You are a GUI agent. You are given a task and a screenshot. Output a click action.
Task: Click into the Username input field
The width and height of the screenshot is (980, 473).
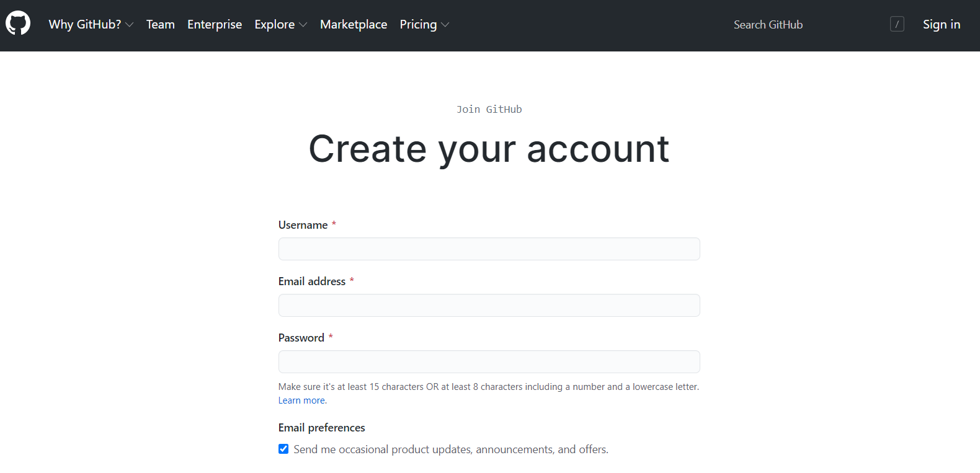489,249
